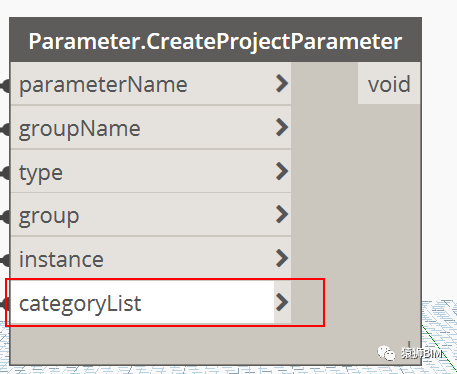457x374 pixels.
Task: Click the groupName input connector nub
Action: pos(6,130)
